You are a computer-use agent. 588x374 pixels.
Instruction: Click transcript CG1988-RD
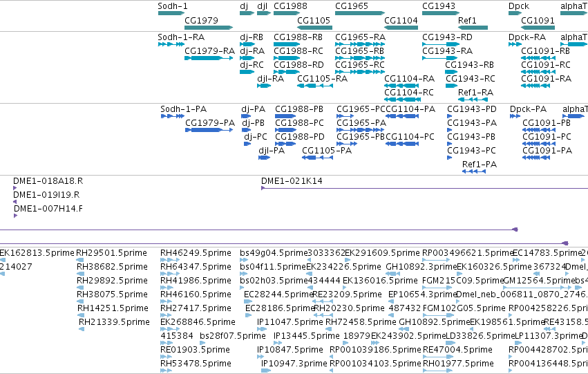[298, 65]
